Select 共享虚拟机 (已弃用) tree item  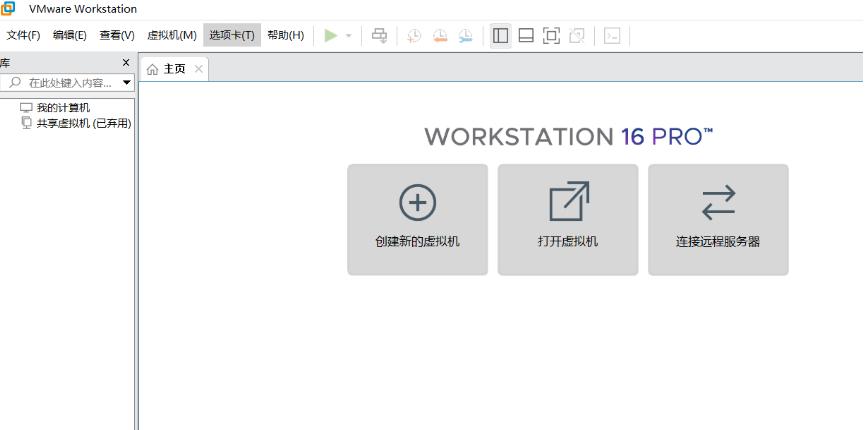click(84, 123)
